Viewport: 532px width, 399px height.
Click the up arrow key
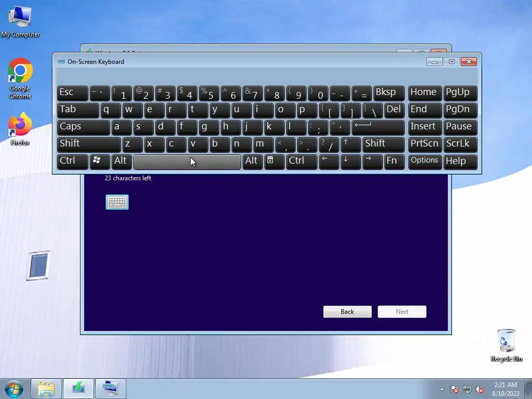pyautogui.click(x=351, y=144)
